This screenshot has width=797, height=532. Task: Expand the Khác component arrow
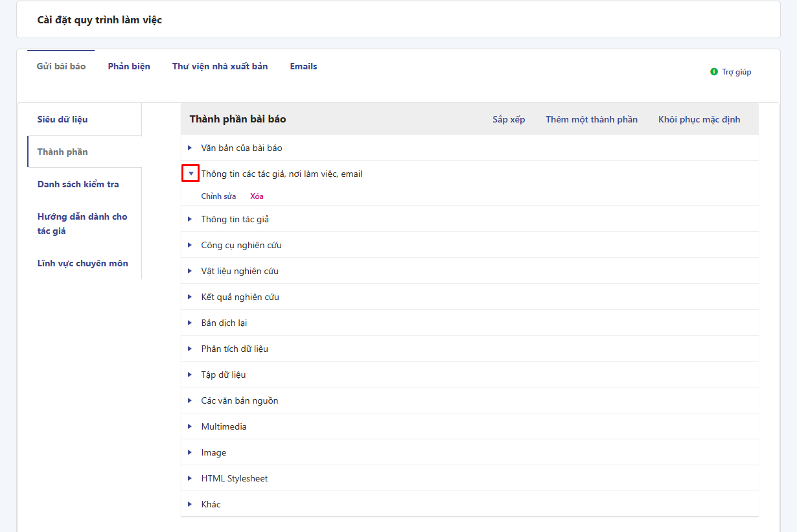tap(190, 504)
